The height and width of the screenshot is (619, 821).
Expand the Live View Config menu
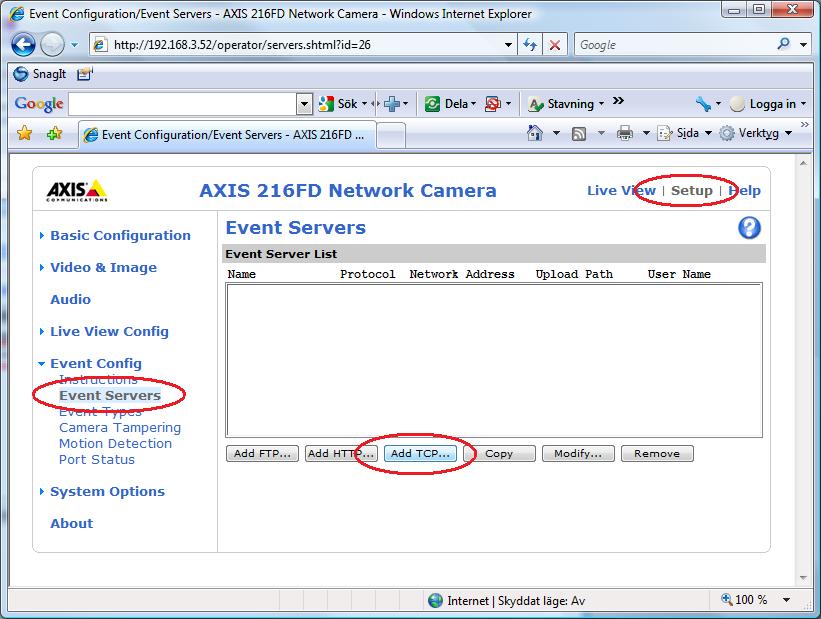pyautogui.click(x=109, y=331)
